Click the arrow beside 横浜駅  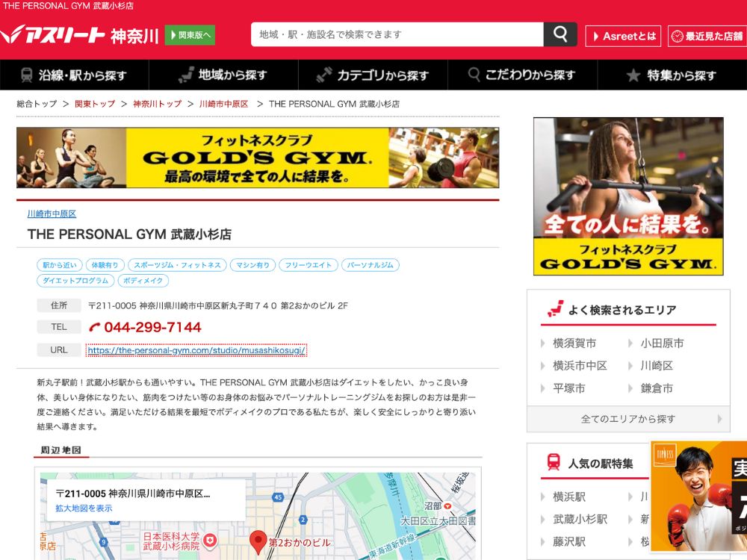pos(542,497)
